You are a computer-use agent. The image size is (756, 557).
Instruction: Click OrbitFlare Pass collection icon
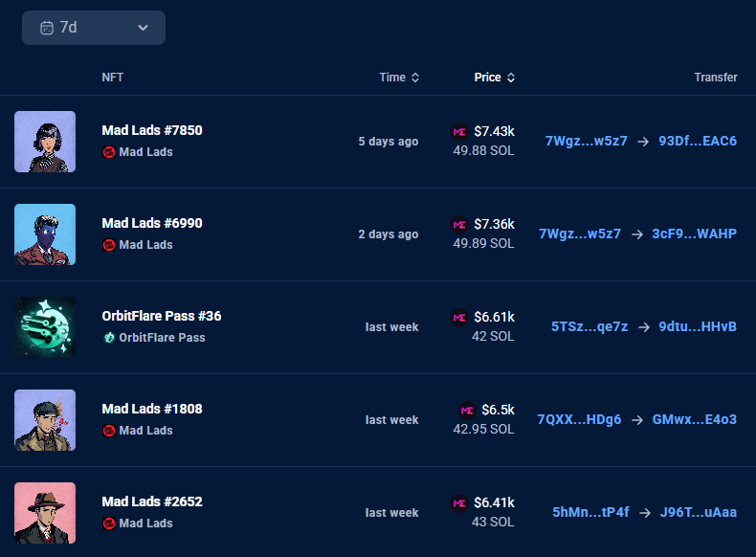point(109,338)
